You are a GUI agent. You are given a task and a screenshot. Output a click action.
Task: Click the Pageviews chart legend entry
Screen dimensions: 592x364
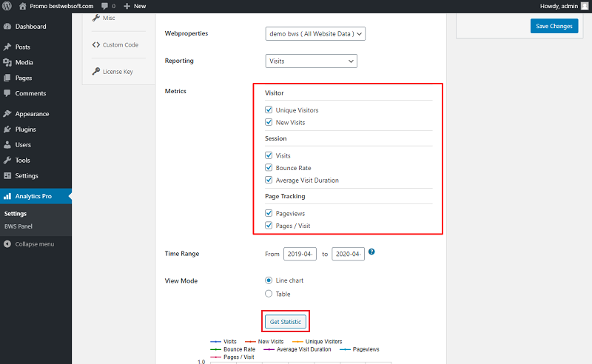pyautogui.click(x=360, y=349)
